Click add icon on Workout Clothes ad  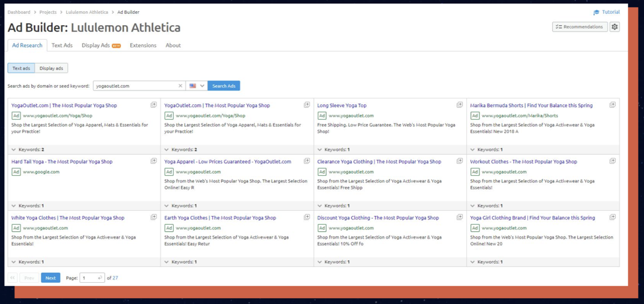click(612, 161)
